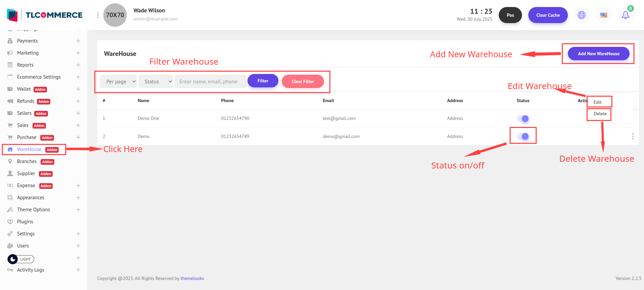Click the Branches location pin icon
This screenshot has width=644, height=290.
(10, 161)
